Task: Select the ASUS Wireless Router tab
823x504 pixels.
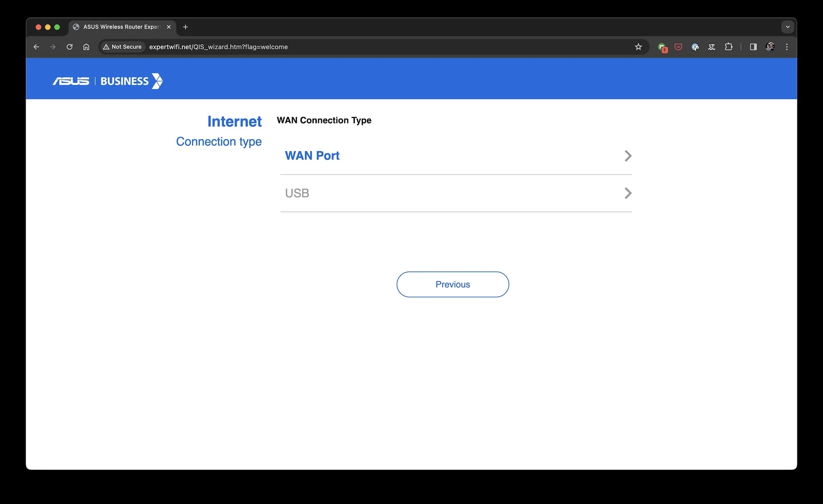Action: pyautogui.click(x=122, y=27)
